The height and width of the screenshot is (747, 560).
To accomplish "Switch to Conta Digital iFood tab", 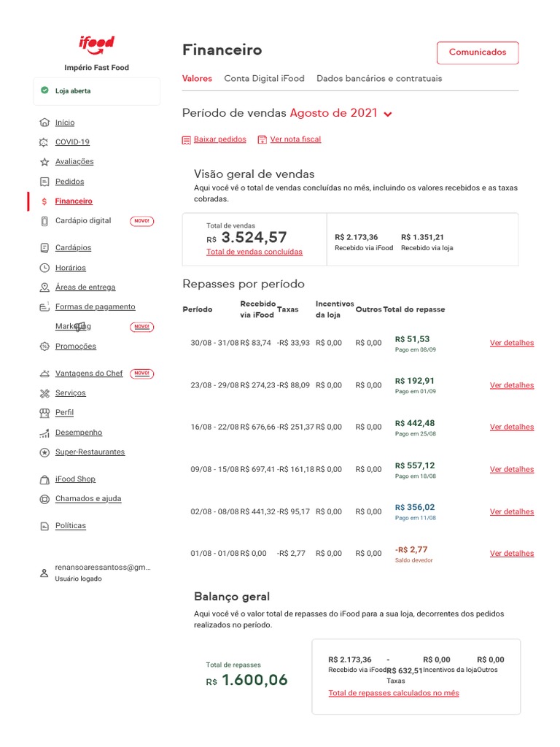I will click(264, 79).
